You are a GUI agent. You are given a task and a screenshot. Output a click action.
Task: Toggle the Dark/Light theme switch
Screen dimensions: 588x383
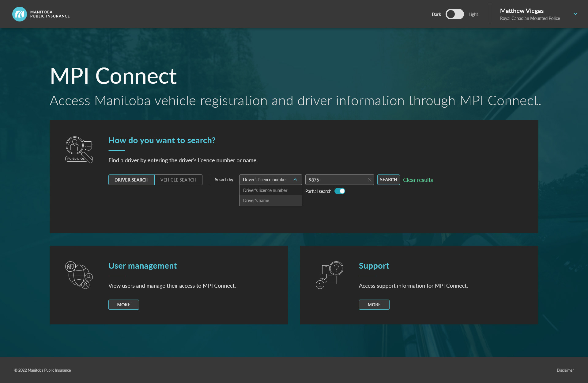[454, 14]
